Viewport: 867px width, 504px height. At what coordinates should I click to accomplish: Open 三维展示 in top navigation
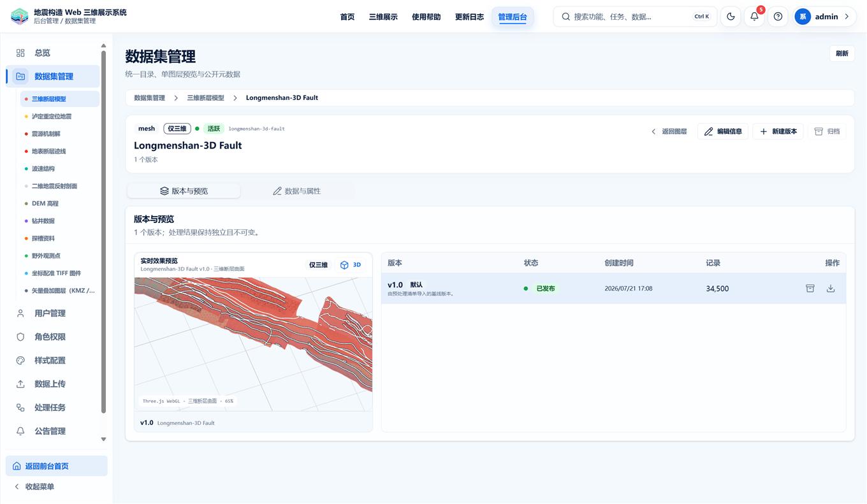coord(383,17)
